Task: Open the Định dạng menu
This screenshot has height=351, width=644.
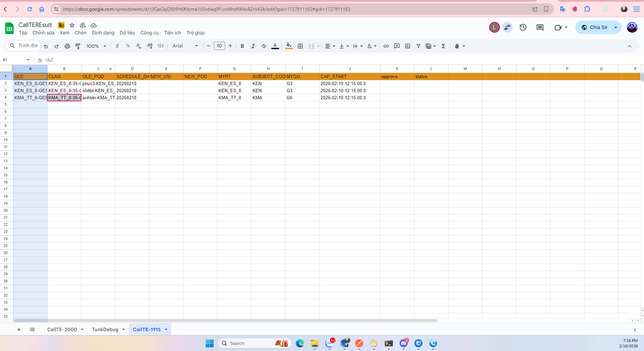Action: click(x=103, y=33)
